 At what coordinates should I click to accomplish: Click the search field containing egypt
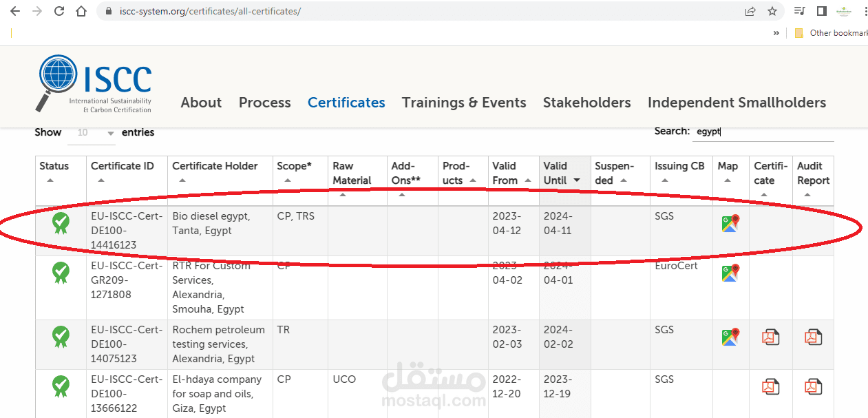point(763,132)
